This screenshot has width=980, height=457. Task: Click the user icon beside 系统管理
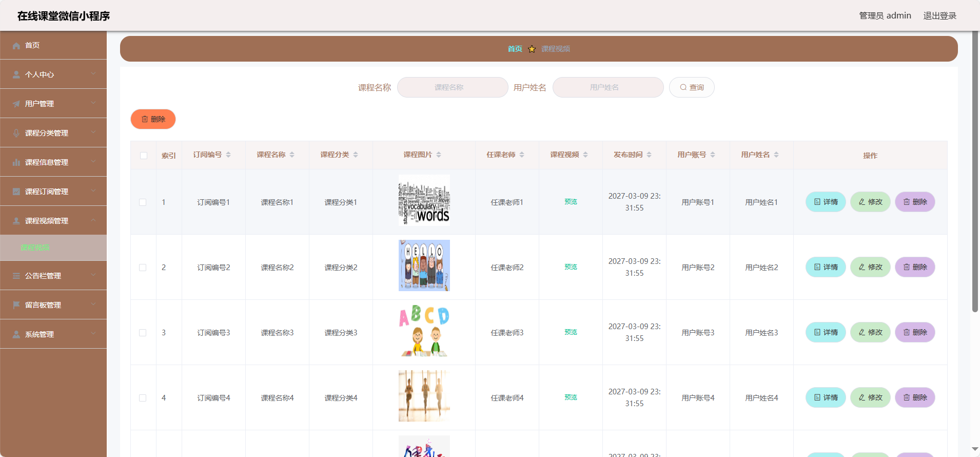click(16, 334)
